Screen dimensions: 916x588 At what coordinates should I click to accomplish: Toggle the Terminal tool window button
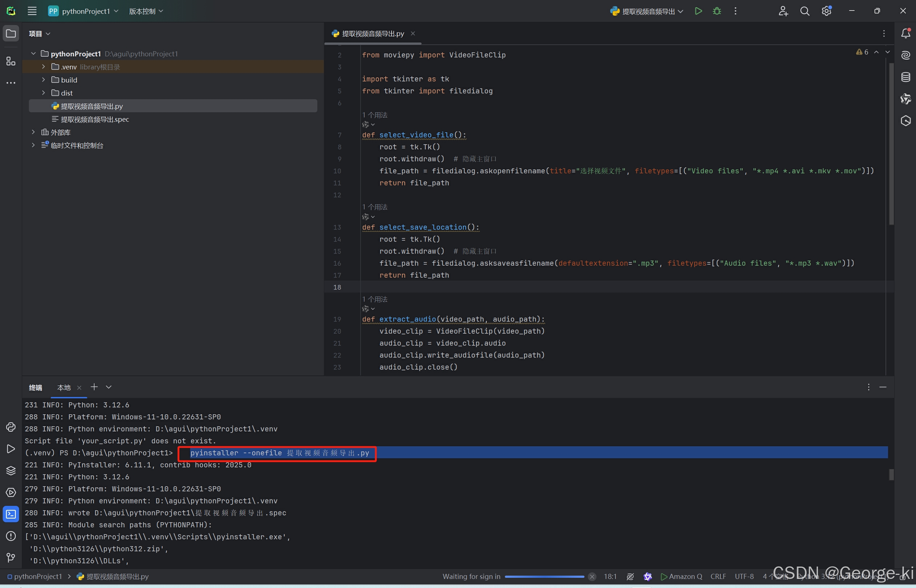tap(11, 514)
